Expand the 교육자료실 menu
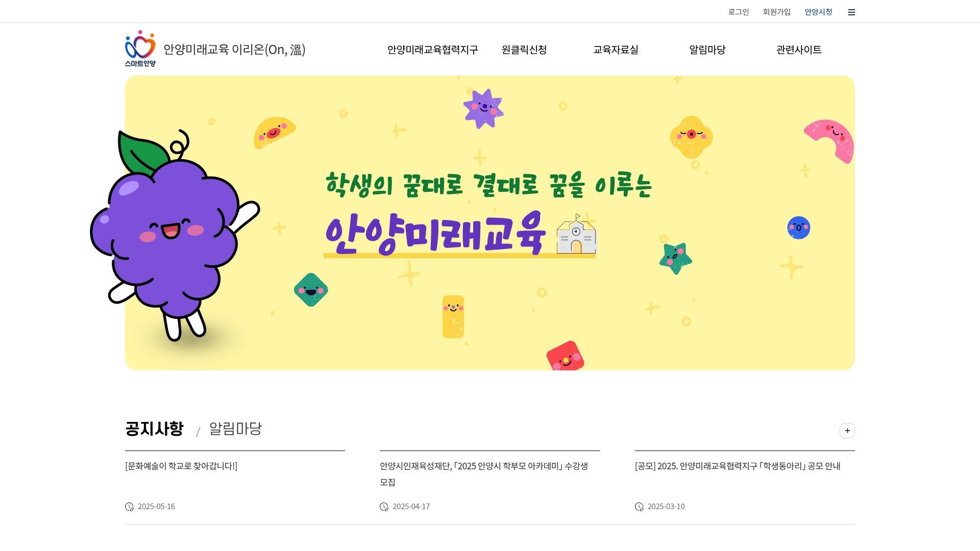Viewport: 980px width, 551px height. 616,49
